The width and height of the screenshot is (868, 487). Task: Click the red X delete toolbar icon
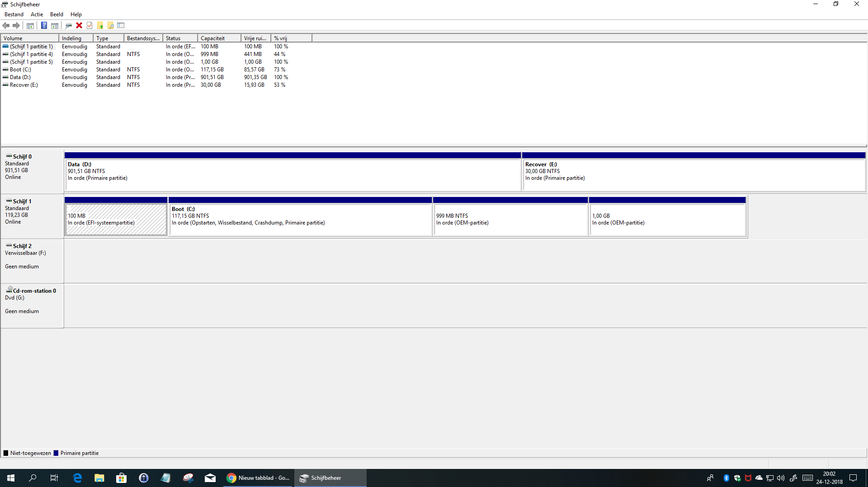tap(79, 25)
